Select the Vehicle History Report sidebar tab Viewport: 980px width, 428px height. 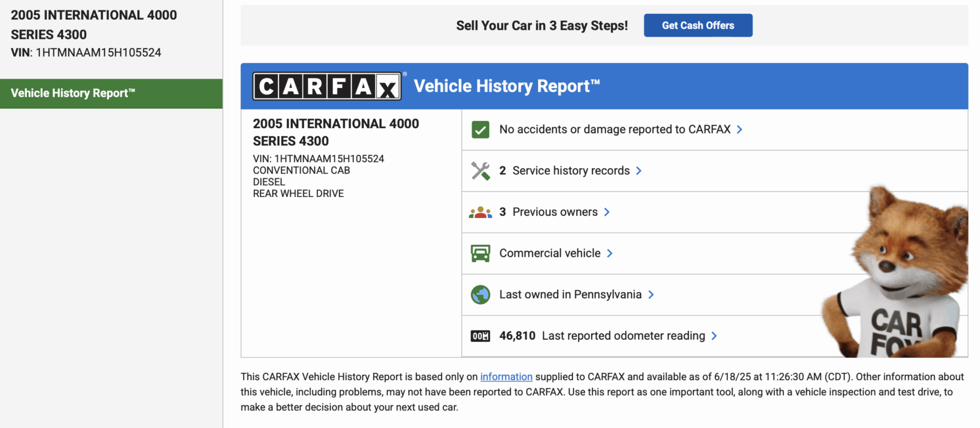pyautogui.click(x=111, y=93)
